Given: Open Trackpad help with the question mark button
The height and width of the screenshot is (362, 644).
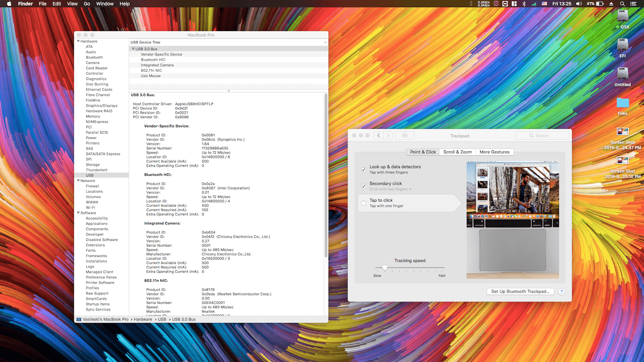Looking at the screenshot, I should point(561,291).
